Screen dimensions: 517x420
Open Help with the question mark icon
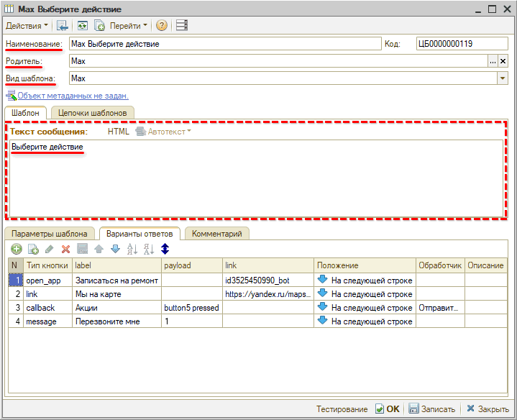tap(162, 25)
